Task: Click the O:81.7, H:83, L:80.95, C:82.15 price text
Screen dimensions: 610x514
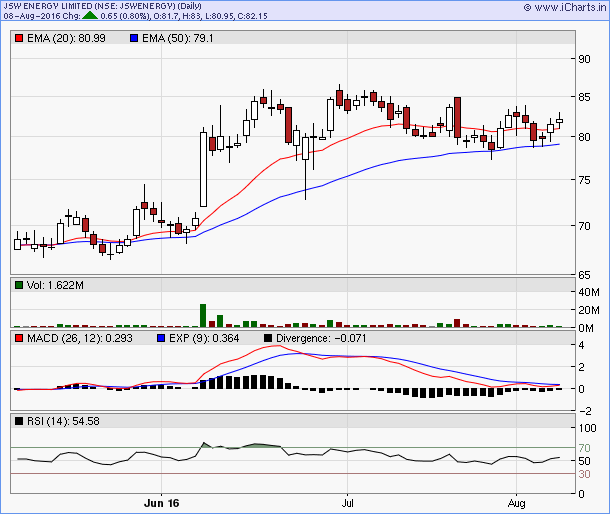Action: (210, 16)
